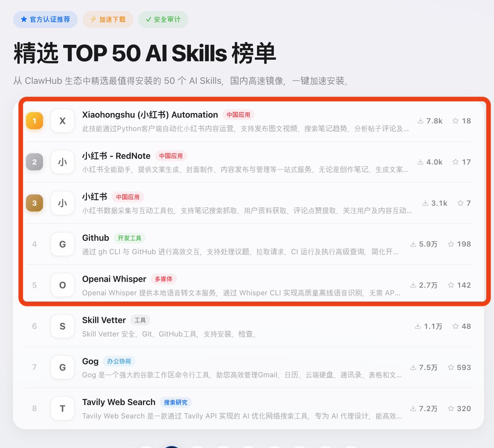This screenshot has height=448, width=494.
Task: Click the download icon beside 7.2万
Action: tap(413, 409)
